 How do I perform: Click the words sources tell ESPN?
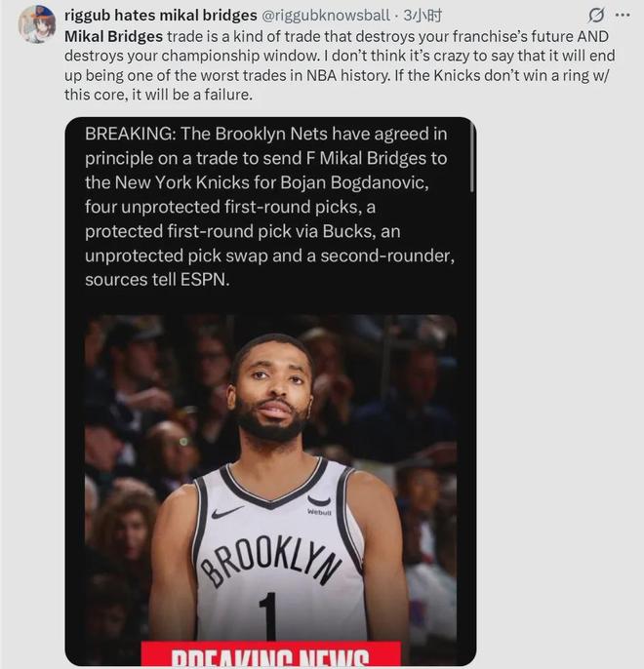coord(157,280)
